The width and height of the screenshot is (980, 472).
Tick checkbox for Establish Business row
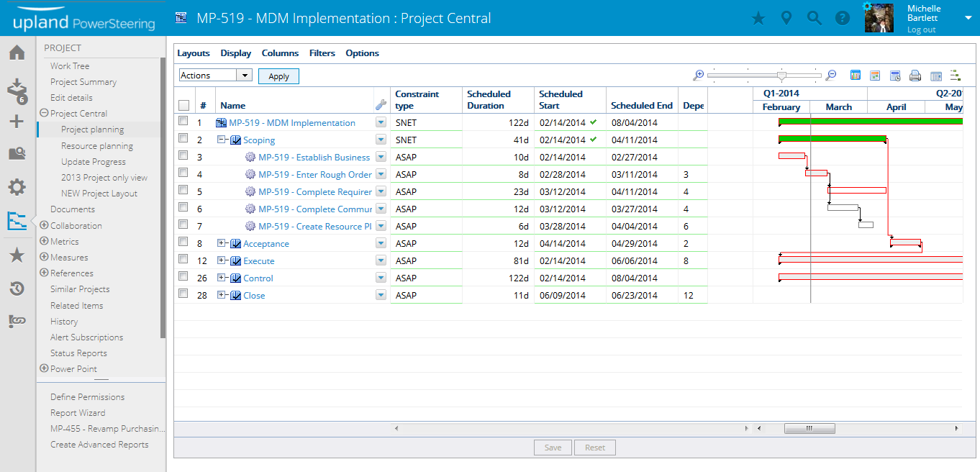point(183,156)
